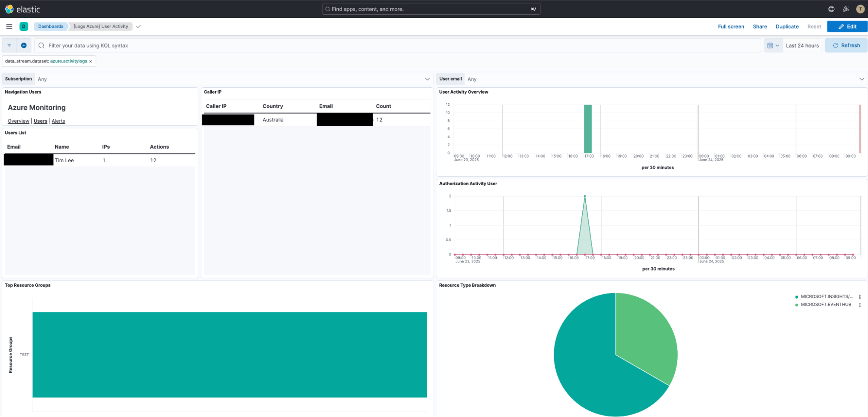
Task: Sort Caller IP table by Count
Action: (383, 106)
